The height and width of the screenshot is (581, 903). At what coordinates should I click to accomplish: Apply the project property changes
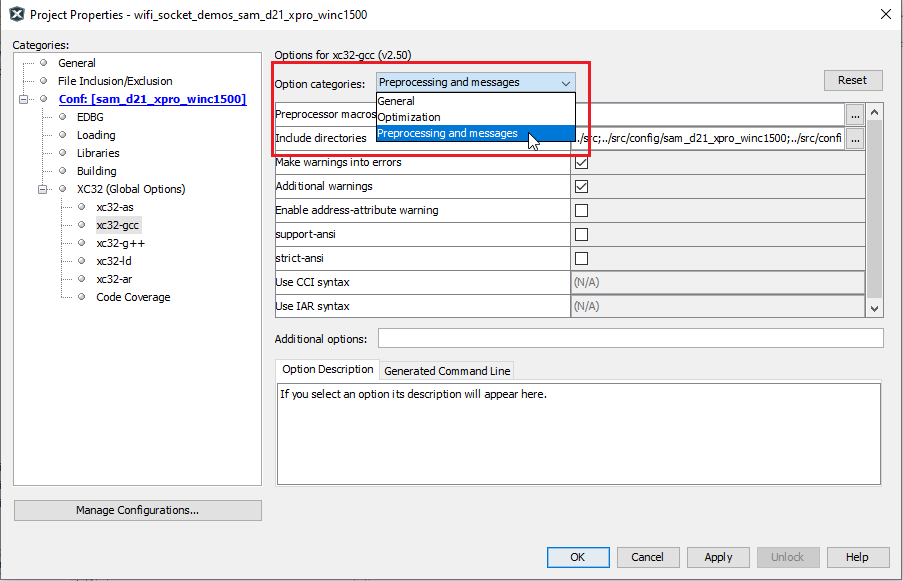pyautogui.click(x=717, y=557)
